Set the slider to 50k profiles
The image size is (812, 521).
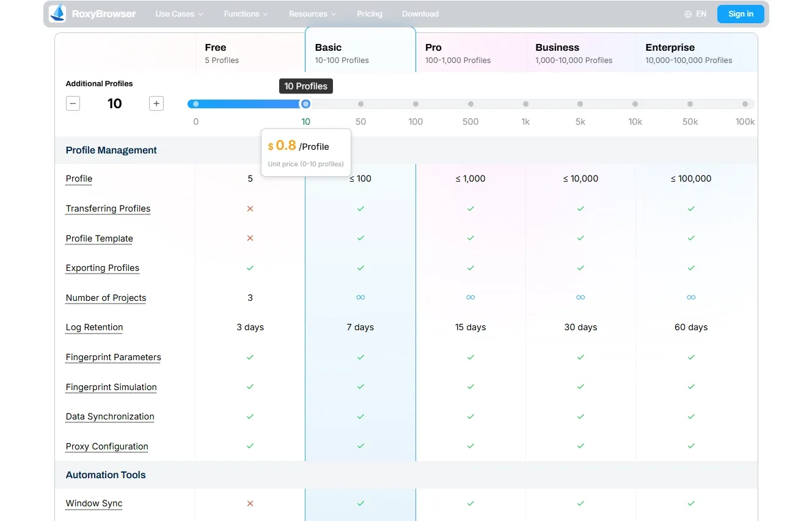pyautogui.click(x=690, y=104)
